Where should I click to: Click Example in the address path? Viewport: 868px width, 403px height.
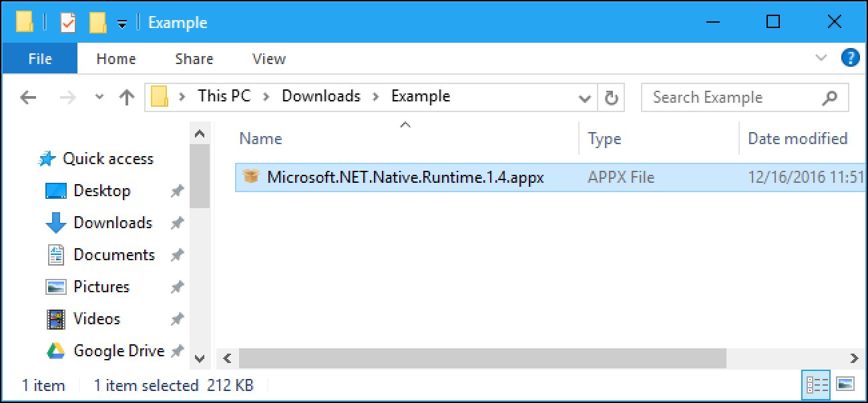(x=421, y=96)
